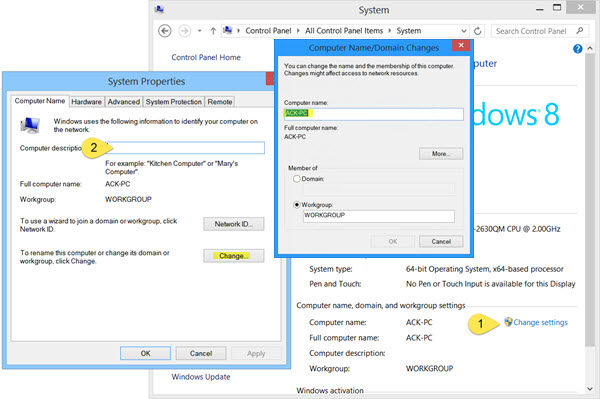Click the System window title bar icon
Image resolution: width=600 pixels, height=399 pixels.
pyautogui.click(x=160, y=9)
